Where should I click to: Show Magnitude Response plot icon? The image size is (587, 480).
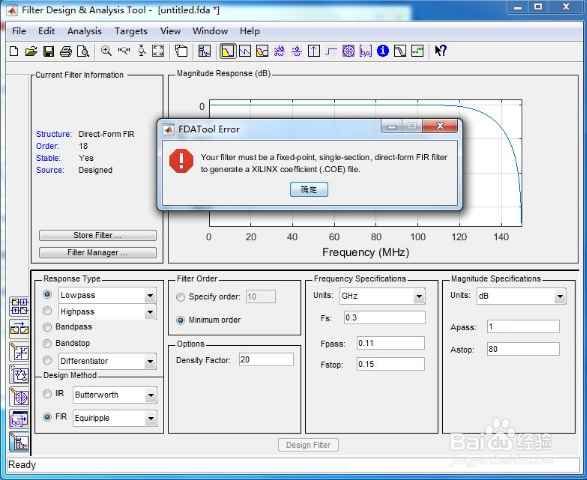[228, 51]
